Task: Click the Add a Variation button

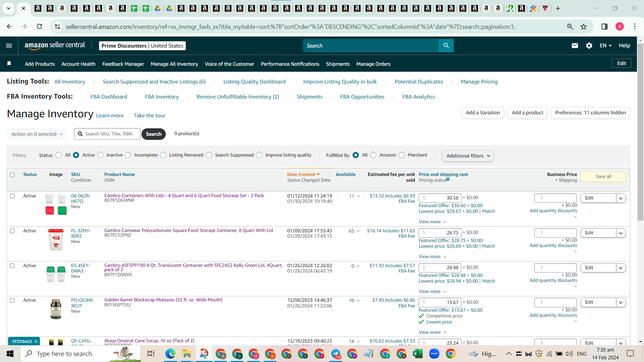Action: click(x=483, y=113)
